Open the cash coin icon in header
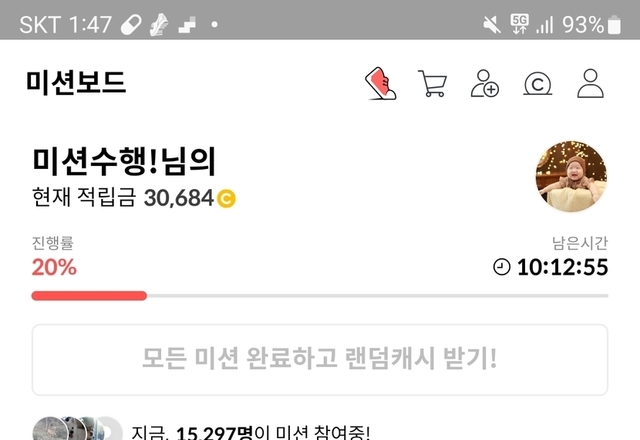Viewport: 640px width, 440px height. coord(538,84)
